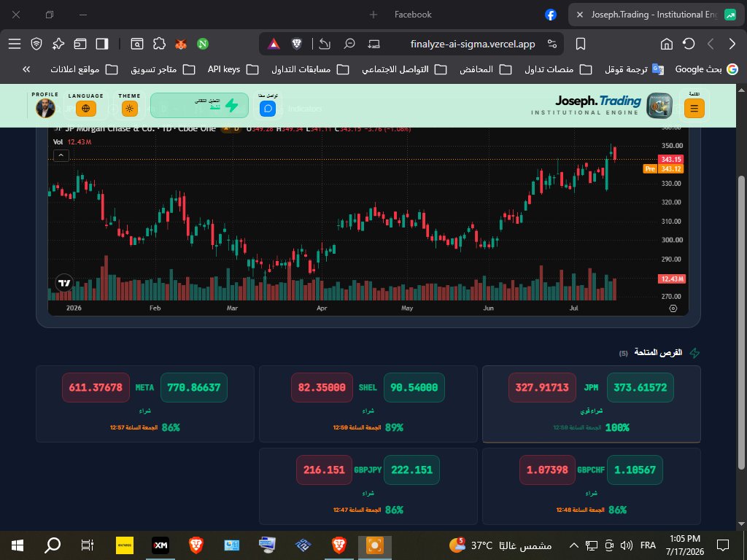747x560 pixels.
Task: Open the Windows Start menu
Action: point(18,545)
